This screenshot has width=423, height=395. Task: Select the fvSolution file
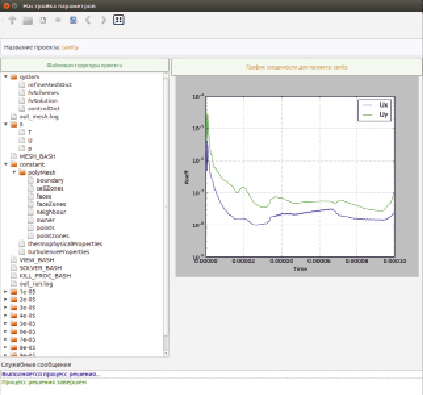[43, 101]
